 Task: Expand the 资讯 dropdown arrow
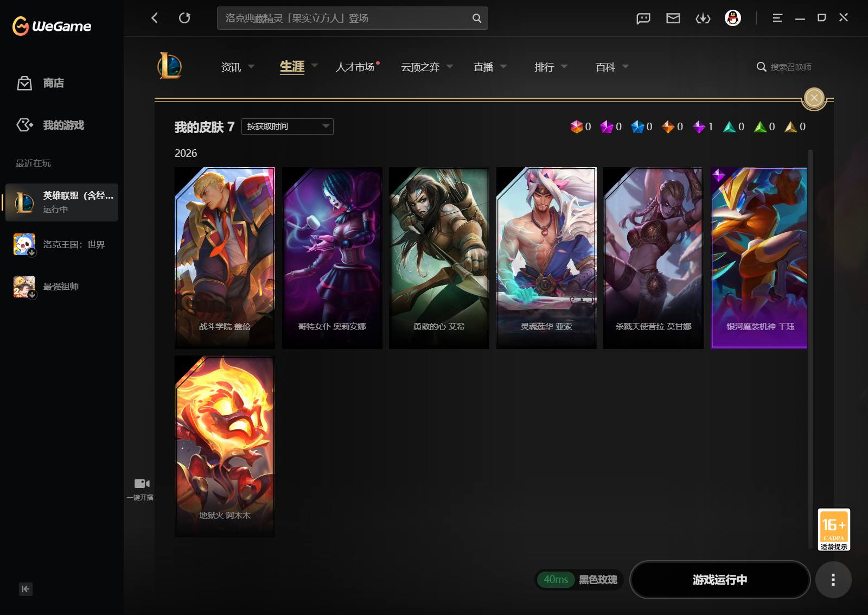(251, 67)
